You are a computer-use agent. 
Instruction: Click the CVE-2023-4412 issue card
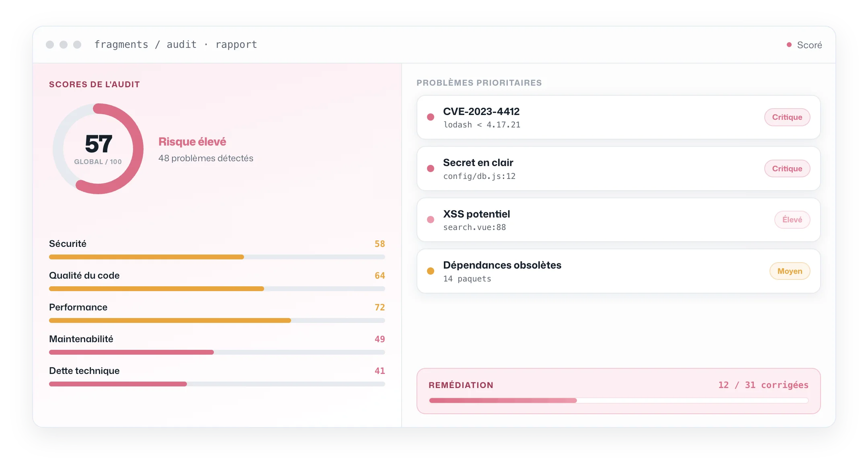(618, 117)
